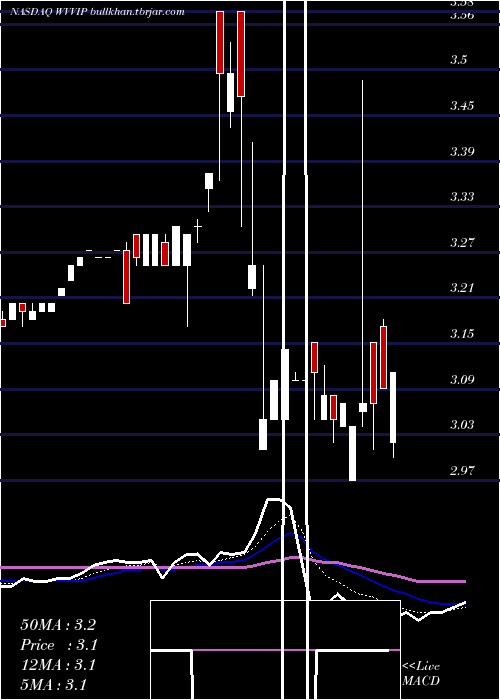Screen dimensions: 500x700
Task: Click the 3.56 price axis label
Action: (x=462, y=15)
